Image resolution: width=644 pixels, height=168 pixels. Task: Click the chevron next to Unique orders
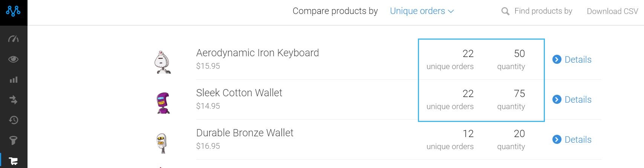tap(451, 12)
